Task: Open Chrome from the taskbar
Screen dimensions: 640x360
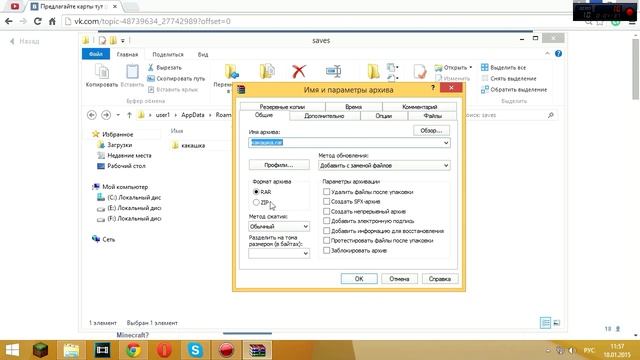Action: pos(133,350)
